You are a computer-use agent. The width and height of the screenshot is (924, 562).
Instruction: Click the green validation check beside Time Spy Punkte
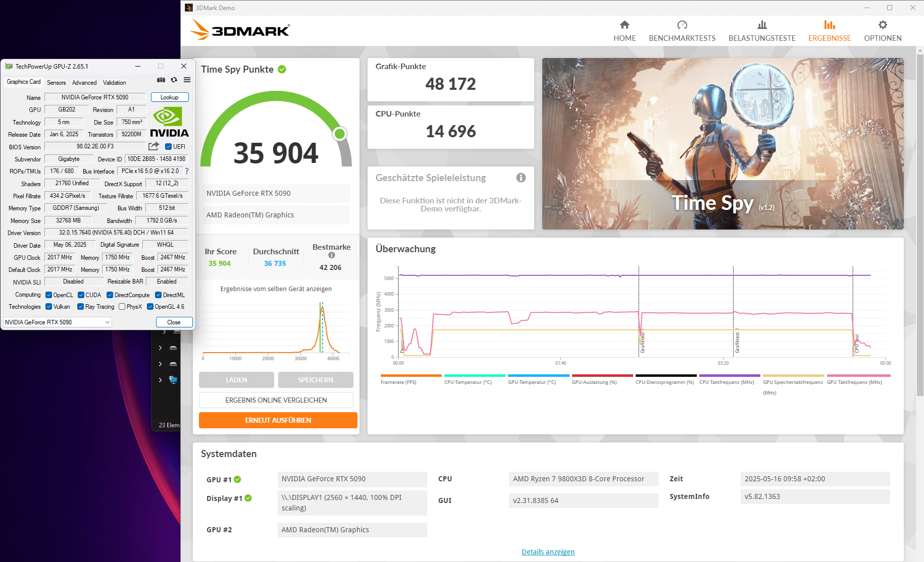(282, 69)
